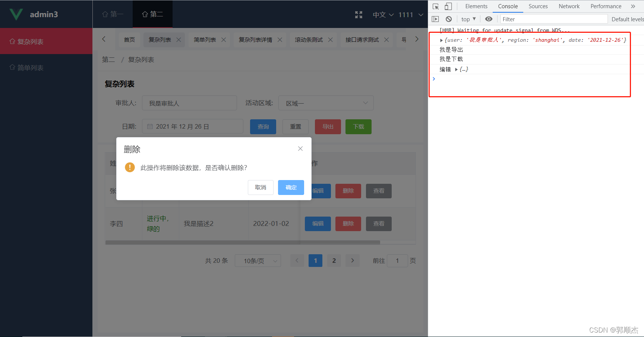Screen dimensions: 644x337
Task: Click 删除 in the first table row
Action: coord(348,191)
